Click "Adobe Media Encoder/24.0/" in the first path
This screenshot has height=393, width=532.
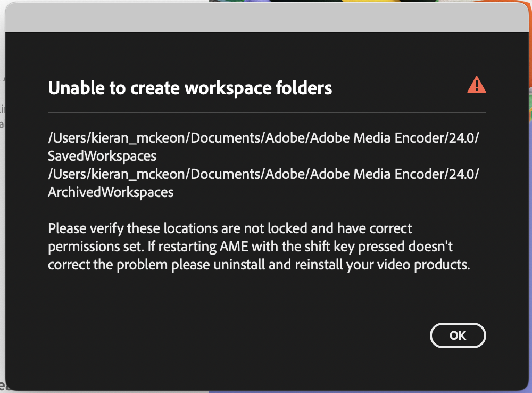pyautogui.click(x=395, y=138)
